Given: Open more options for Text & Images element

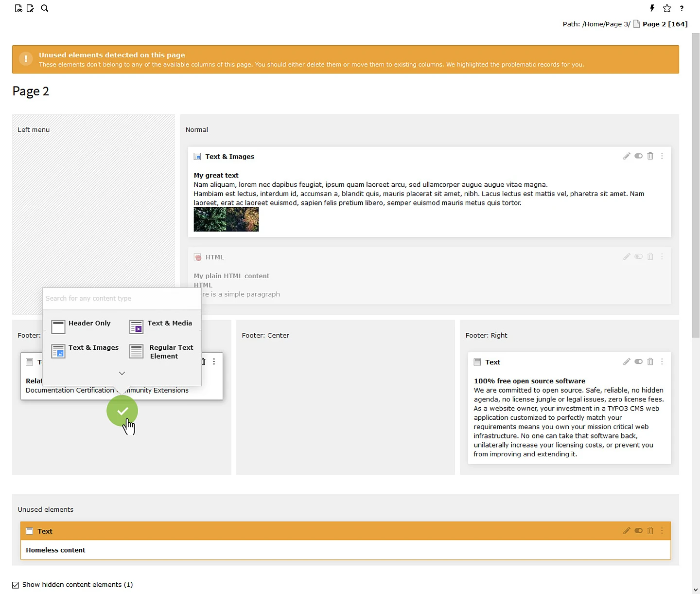Looking at the screenshot, I should point(662,156).
